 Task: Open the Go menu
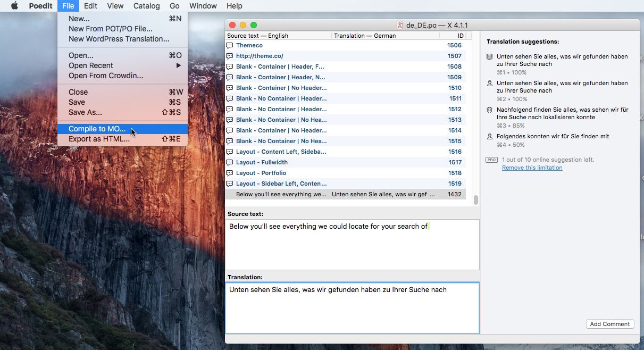[174, 6]
